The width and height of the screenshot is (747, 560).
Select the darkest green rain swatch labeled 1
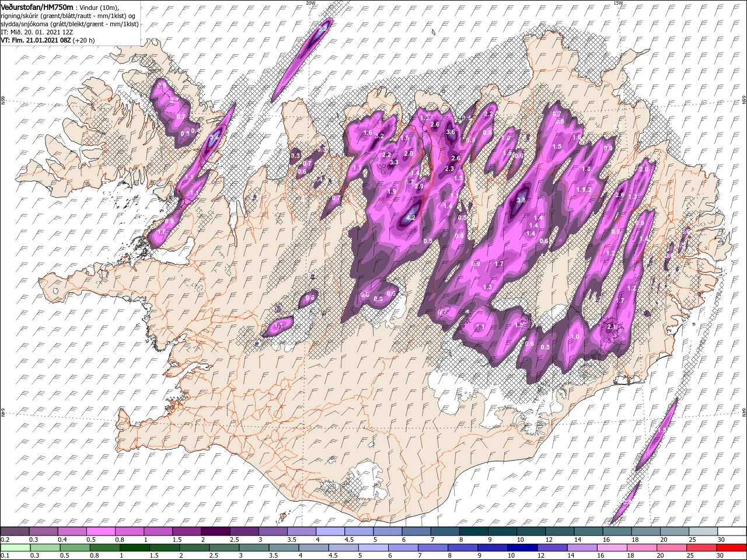pyautogui.click(x=135, y=547)
